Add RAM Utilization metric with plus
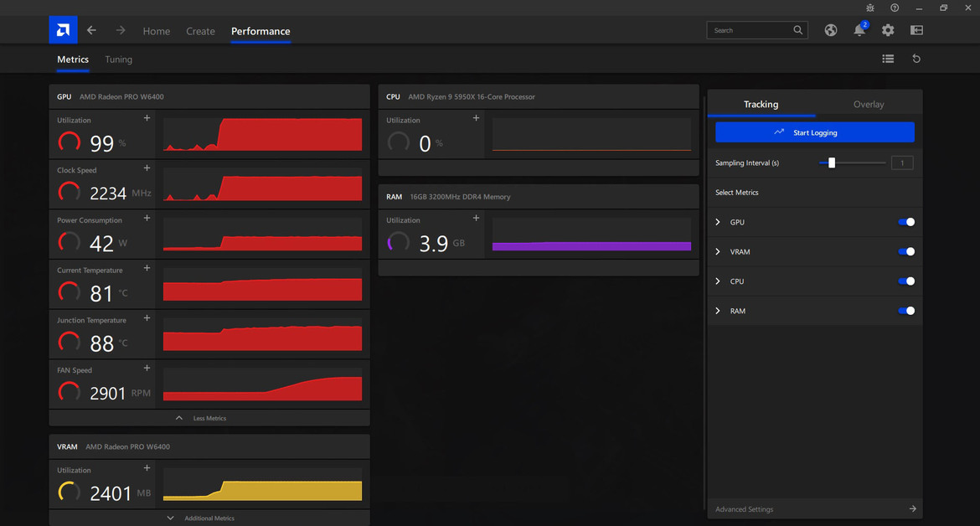Viewport: 980px width, 526px height. click(x=477, y=218)
